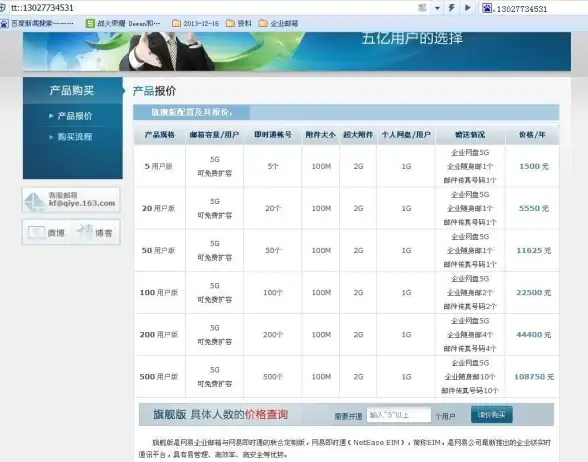
Task: Click the 旗舰版 具体人数的价格查询 heading
Action: click(220, 414)
